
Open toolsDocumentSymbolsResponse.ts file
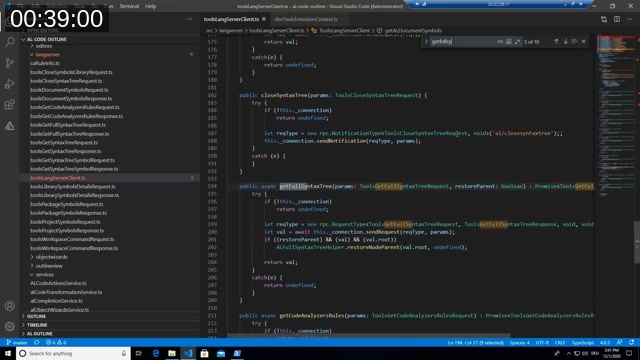[x=71, y=98]
